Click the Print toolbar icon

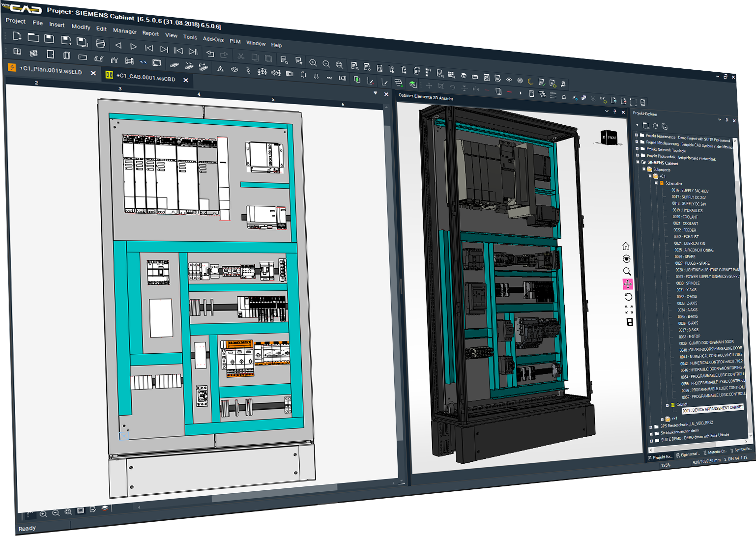[100, 43]
